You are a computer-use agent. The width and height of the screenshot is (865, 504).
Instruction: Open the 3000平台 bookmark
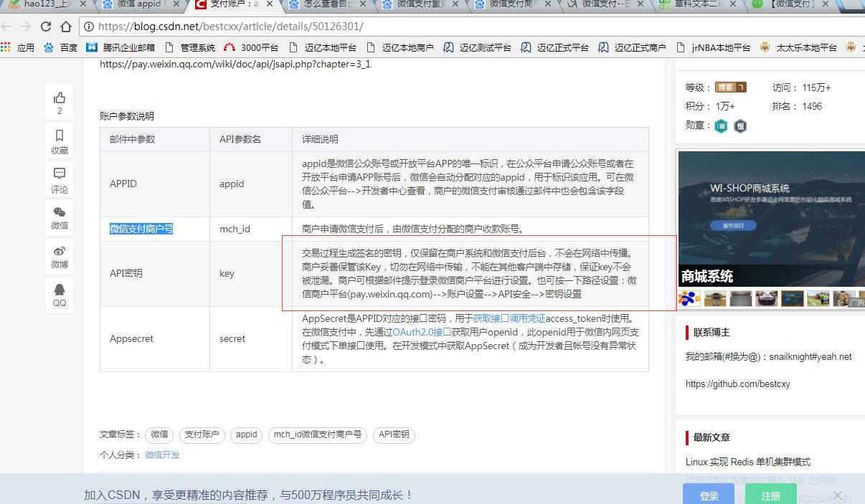[x=251, y=47]
